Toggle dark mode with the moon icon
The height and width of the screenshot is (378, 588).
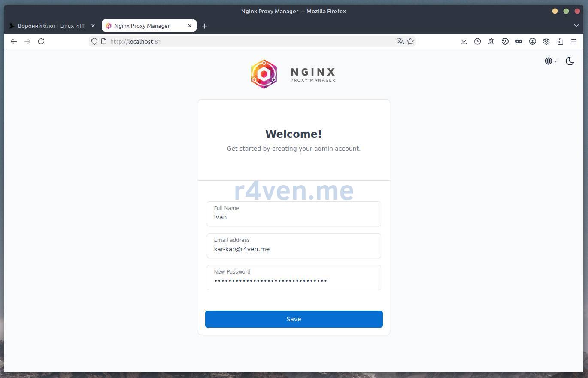coord(570,61)
